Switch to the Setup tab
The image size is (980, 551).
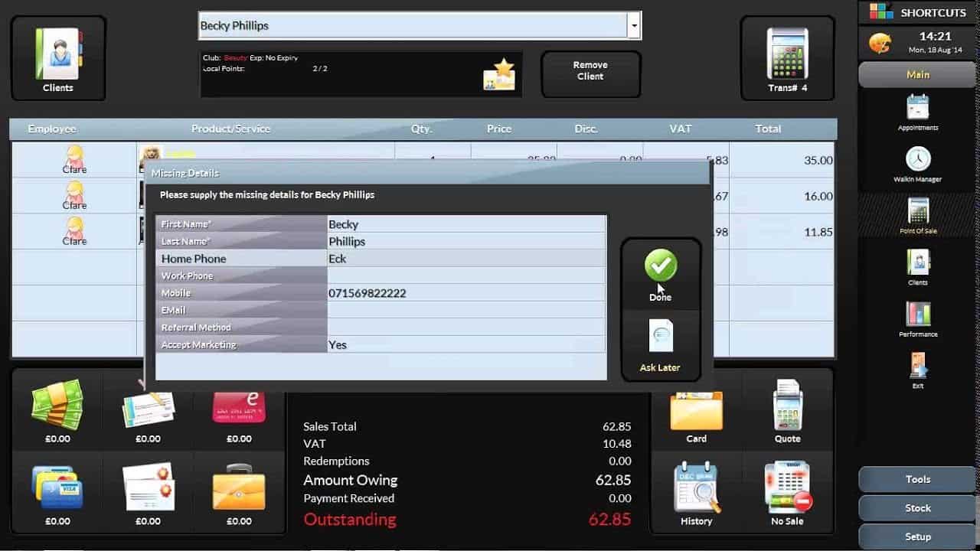[916, 536]
